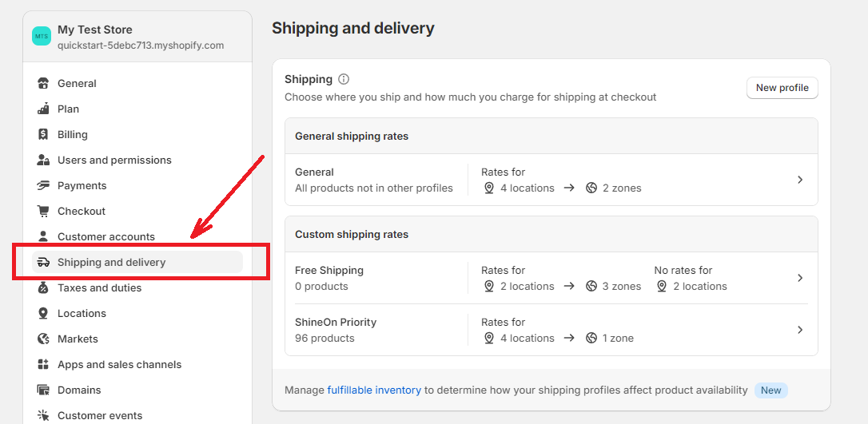Image resolution: width=868 pixels, height=424 pixels.
Task: Go to Users and permissions settings
Action: pos(114,160)
